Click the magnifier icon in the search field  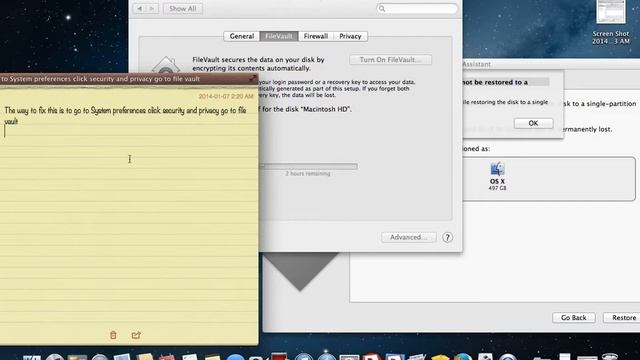coord(382,9)
